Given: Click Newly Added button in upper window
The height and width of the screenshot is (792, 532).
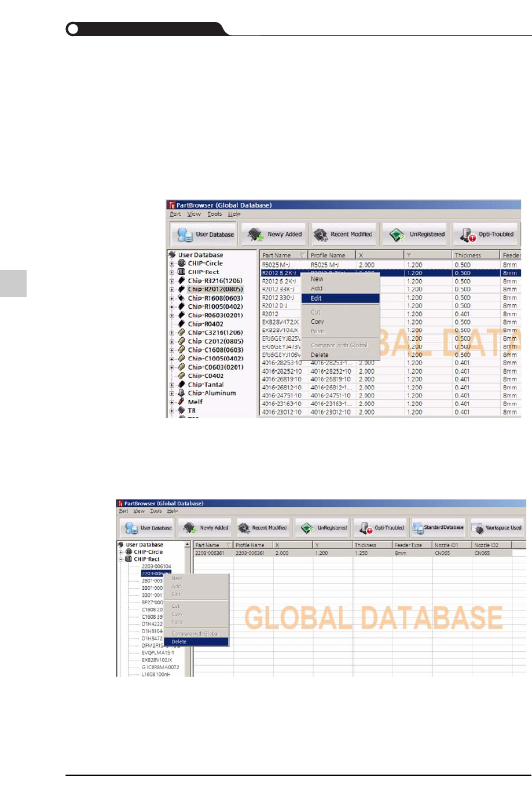Looking at the screenshot, I should tap(274, 234).
